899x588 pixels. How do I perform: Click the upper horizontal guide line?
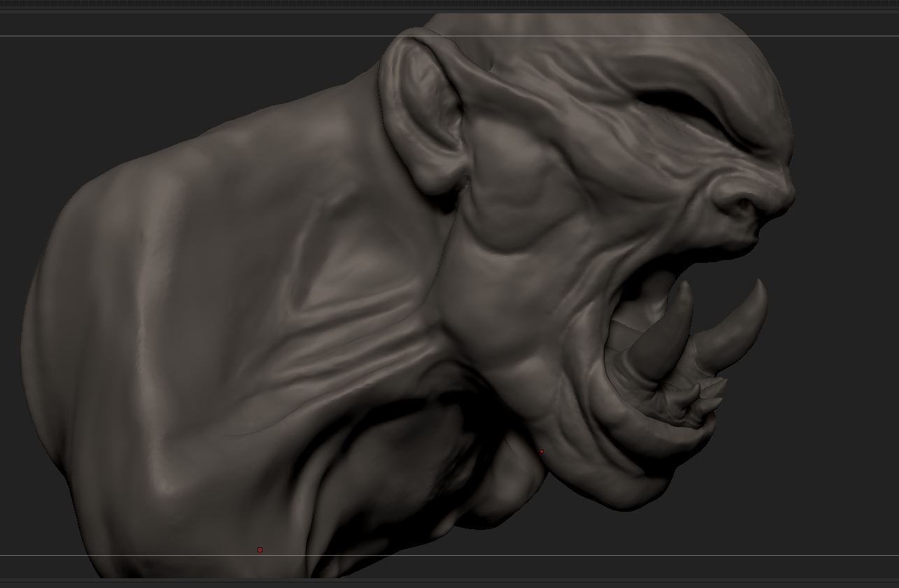pyautogui.click(x=449, y=36)
